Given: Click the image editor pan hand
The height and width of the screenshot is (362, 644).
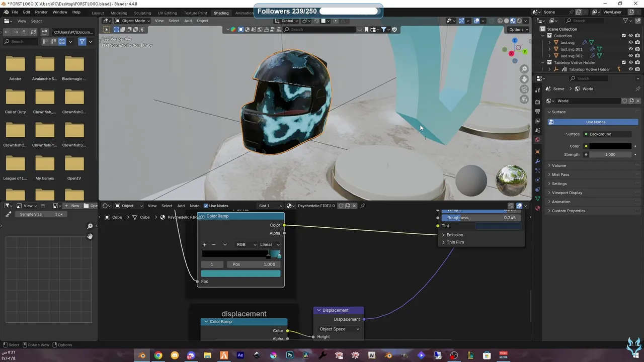Looking at the screenshot, I should coord(90,236).
